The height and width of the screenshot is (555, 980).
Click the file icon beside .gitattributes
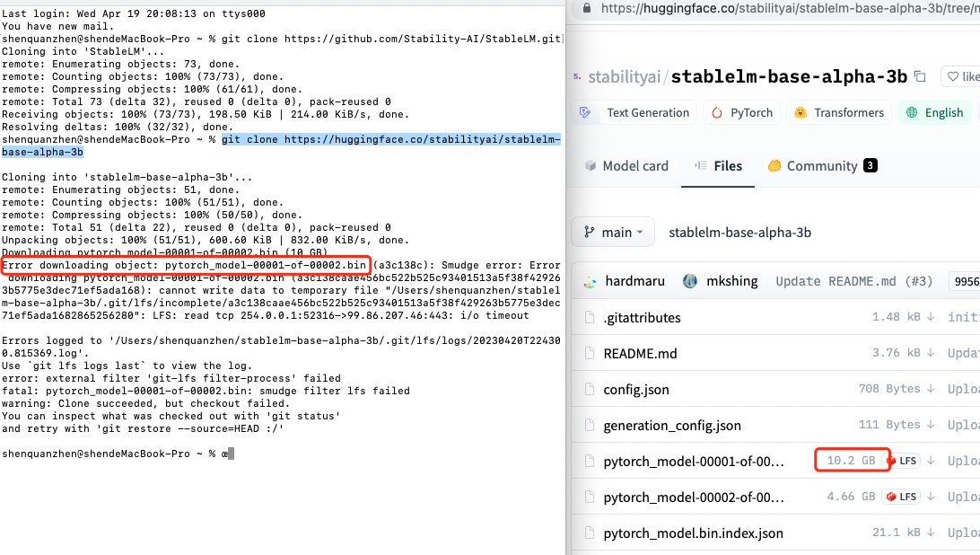click(590, 318)
